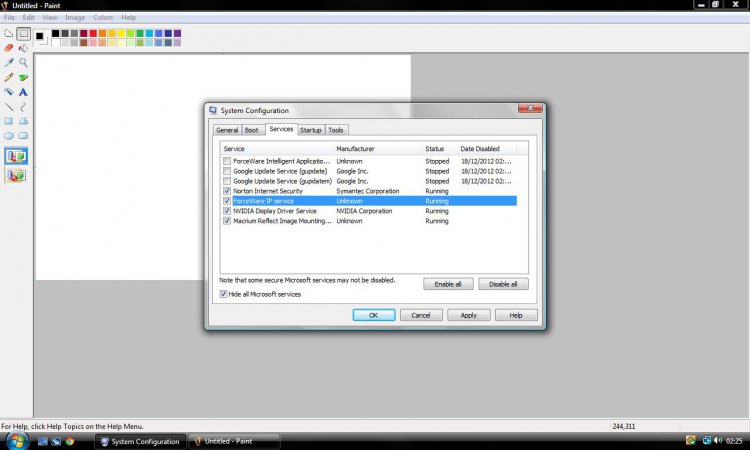Check Google Update Service (gupdatem)
The width and height of the screenshot is (750, 450).
[x=227, y=181]
